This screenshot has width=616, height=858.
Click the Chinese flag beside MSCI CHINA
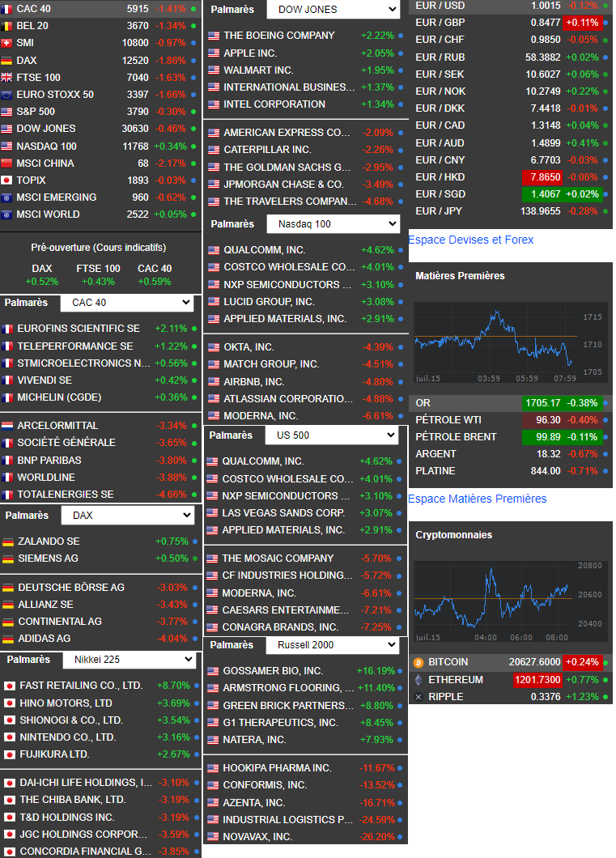click(6, 163)
